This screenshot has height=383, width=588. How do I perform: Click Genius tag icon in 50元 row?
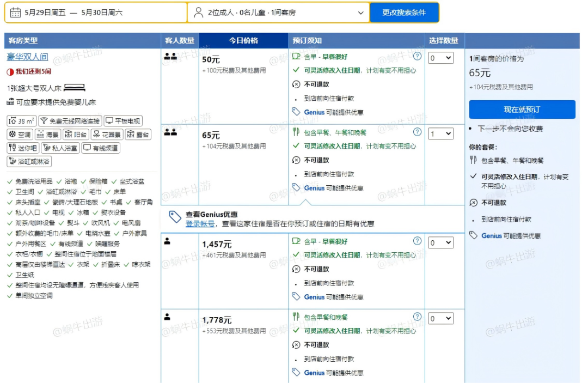point(296,112)
